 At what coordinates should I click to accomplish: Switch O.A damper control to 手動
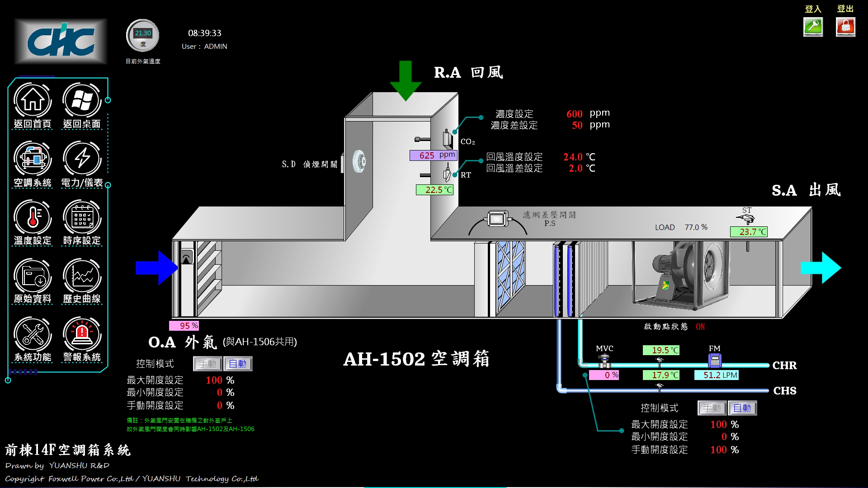(207, 364)
